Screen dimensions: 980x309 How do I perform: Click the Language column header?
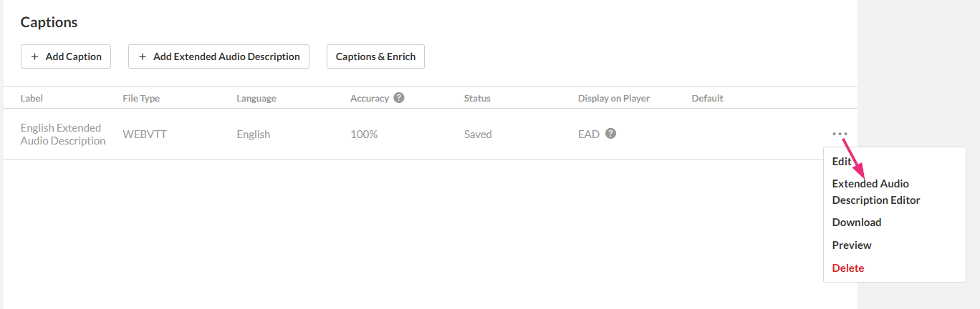click(256, 98)
